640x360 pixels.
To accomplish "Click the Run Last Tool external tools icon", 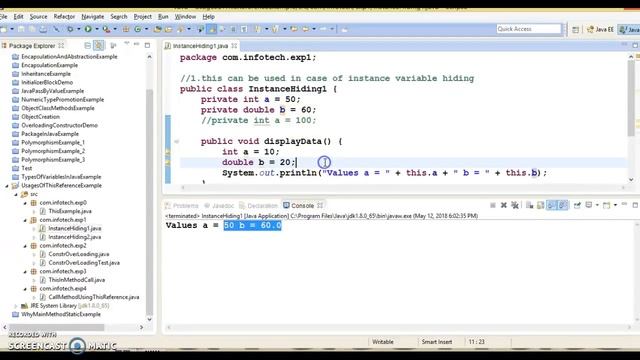I will 106,29.
